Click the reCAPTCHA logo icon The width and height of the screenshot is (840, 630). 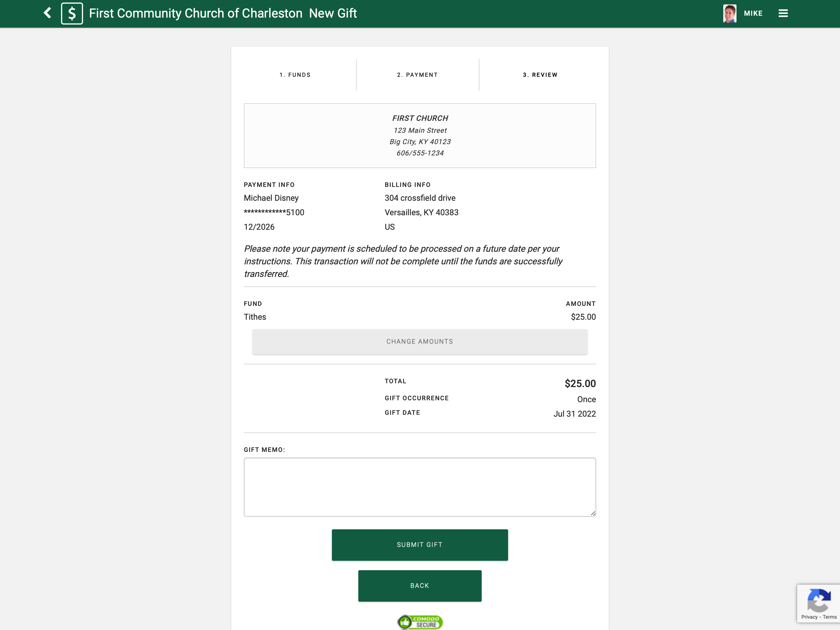(x=819, y=600)
